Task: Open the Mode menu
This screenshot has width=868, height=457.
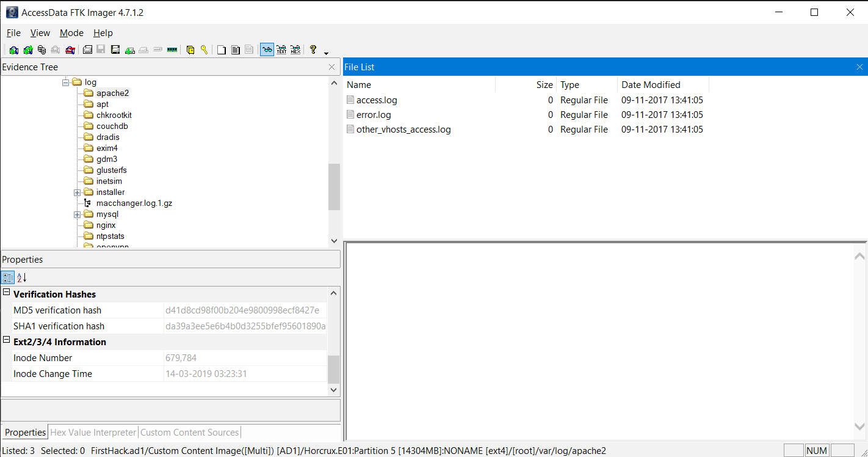Action: tap(71, 33)
